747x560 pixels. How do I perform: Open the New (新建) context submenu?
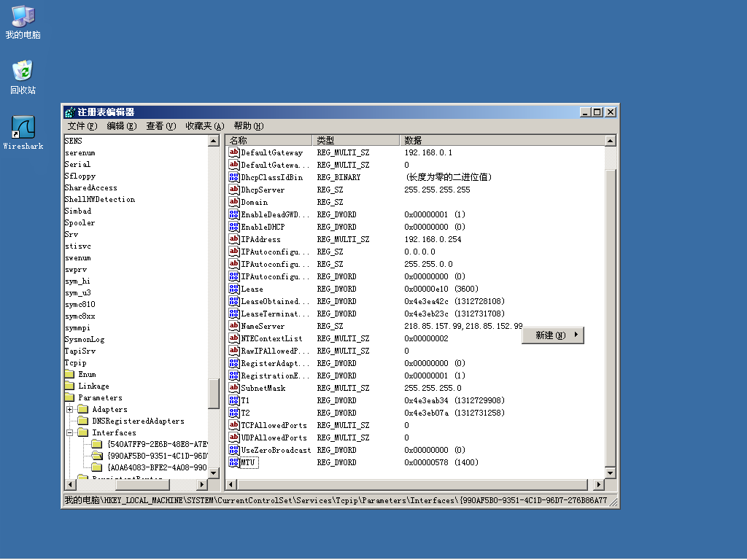553,335
